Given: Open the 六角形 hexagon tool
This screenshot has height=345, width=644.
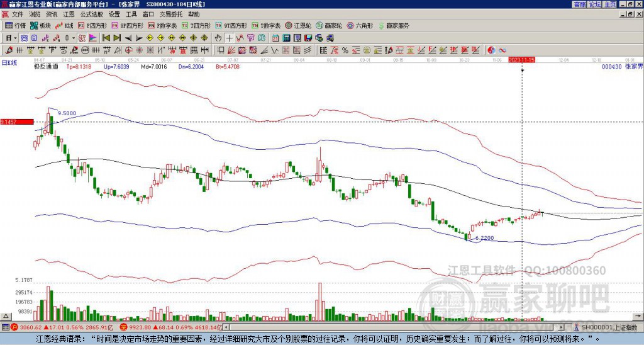Looking at the screenshot, I should pos(360,26).
